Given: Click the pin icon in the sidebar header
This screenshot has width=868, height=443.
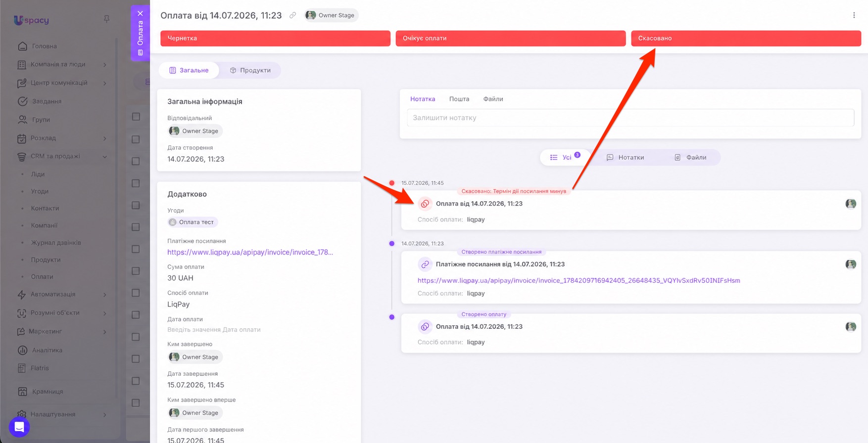Looking at the screenshot, I should pos(106,19).
